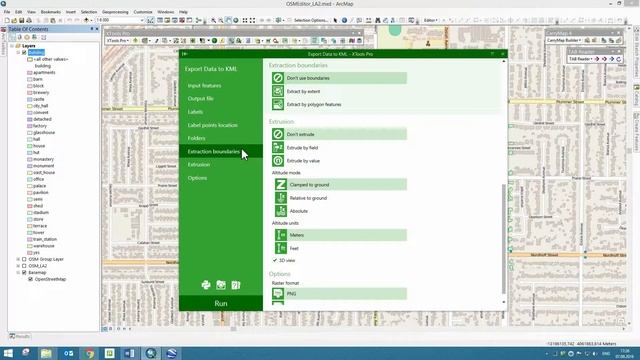Open the help icon above Run

pyautogui.click(x=236, y=285)
